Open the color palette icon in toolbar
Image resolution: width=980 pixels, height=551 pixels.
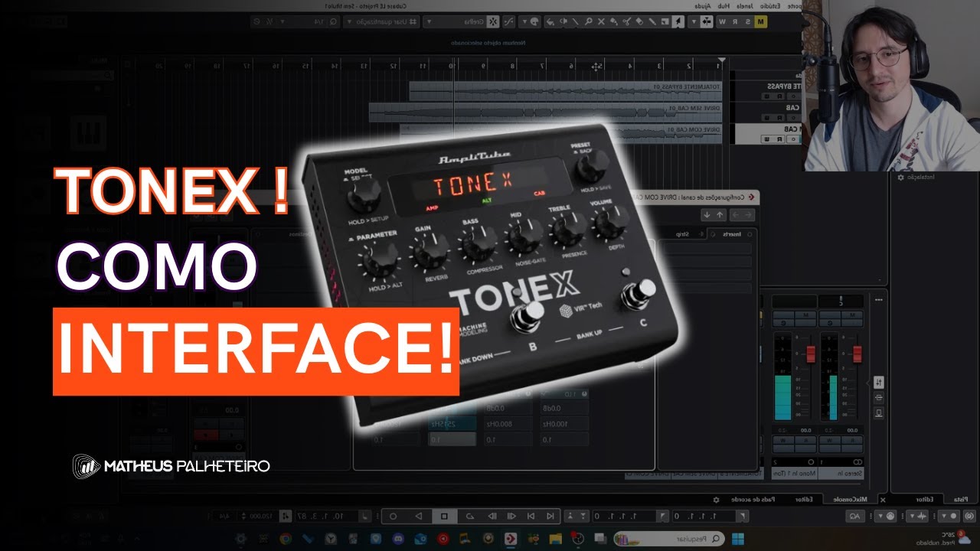tap(534, 21)
